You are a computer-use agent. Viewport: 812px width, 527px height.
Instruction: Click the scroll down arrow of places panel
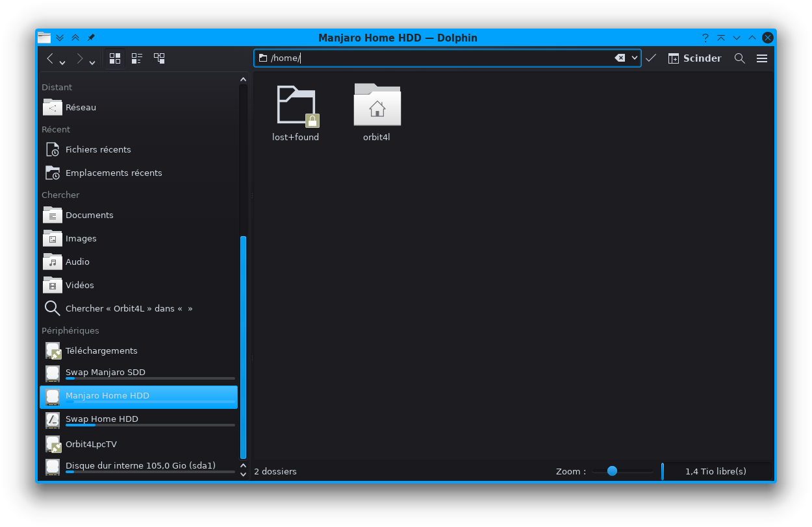point(244,474)
